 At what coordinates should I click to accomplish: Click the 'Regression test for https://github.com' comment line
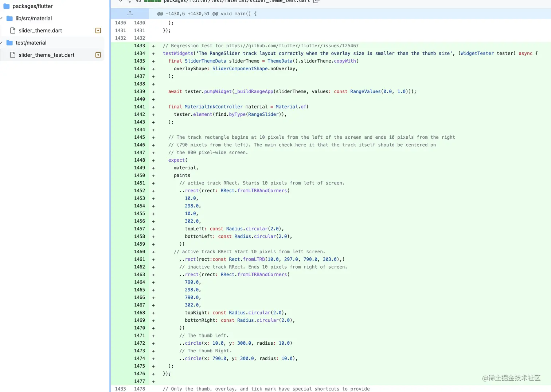pyautogui.click(x=261, y=46)
